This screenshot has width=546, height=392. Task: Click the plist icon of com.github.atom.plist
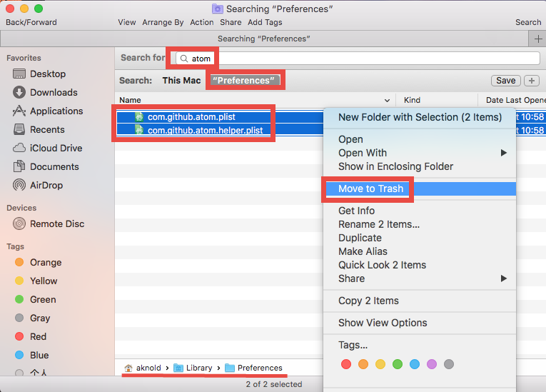tap(139, 116)
